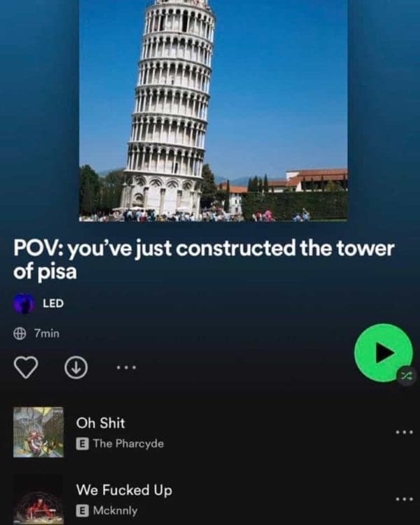Select the We Fucked Up track title
420x525 pixels.
pos(124,490)
